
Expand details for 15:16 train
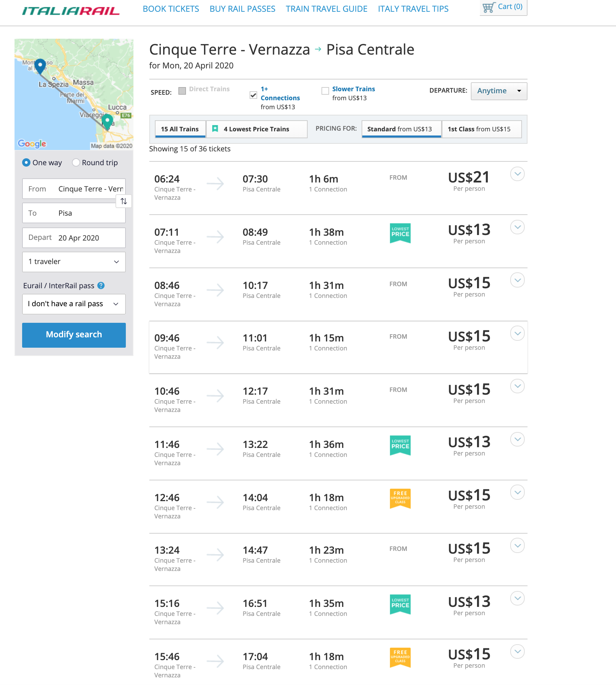tap(517, 598)
